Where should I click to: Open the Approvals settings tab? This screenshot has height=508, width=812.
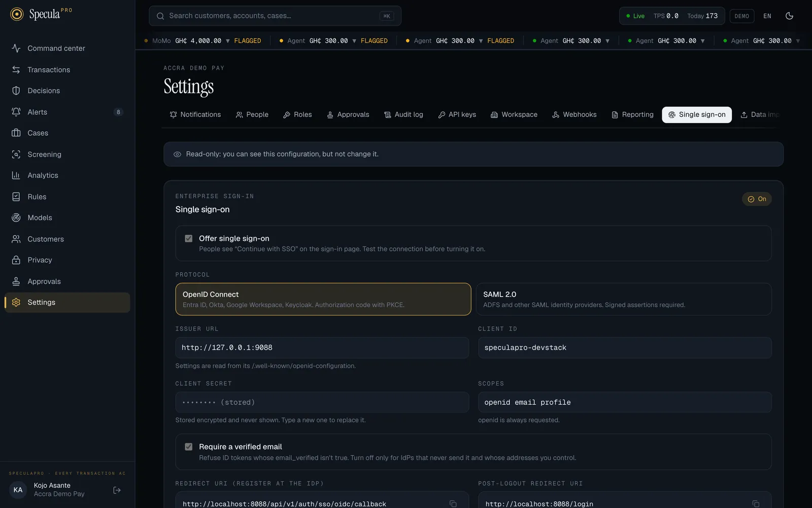pyautogui.click(x=348, y=115)
